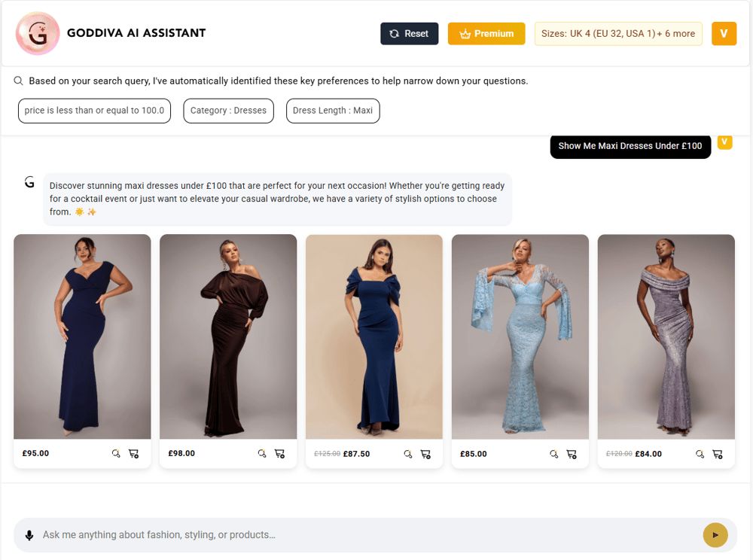Screen dimensions: 753x560
Task: Click the Goddiva logo in the top left
Action: point(35,34)
